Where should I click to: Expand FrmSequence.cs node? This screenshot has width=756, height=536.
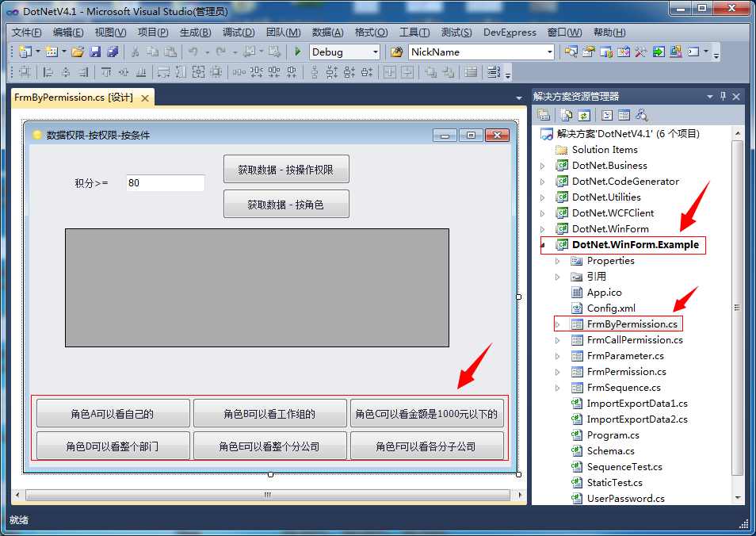(558, 388)
